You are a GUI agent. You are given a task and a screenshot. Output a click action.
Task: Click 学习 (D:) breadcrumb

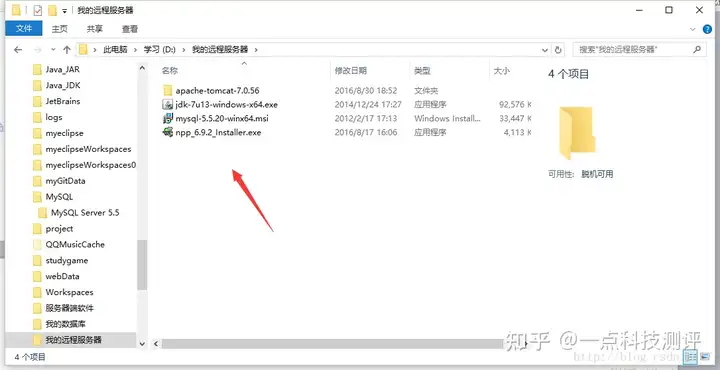pyautogui.click(x=159, y=50)
